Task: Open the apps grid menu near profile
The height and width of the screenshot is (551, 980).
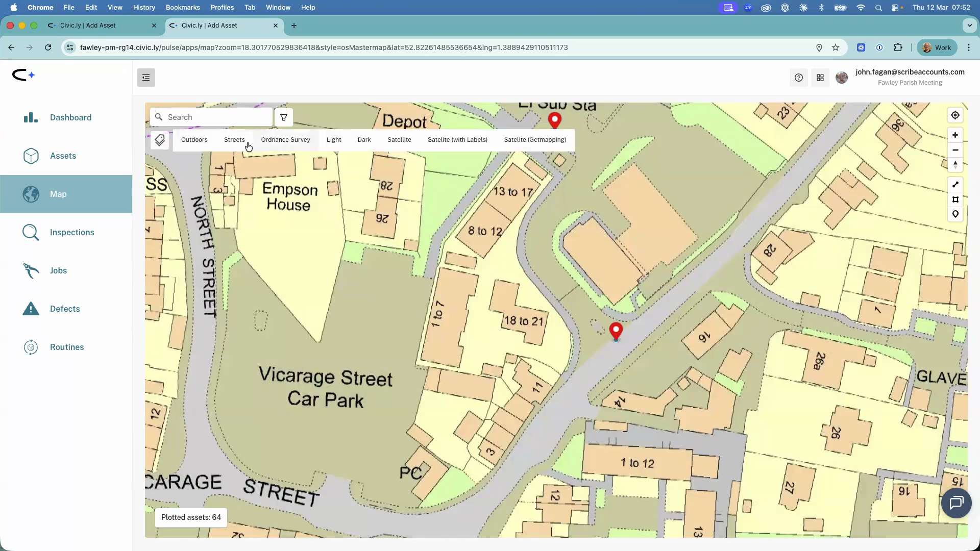Action: 820,78
